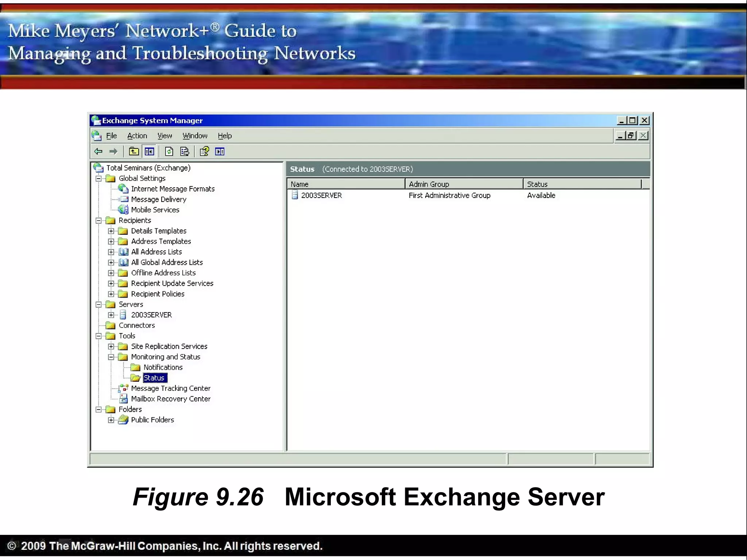This screenshot has height=560, width=747.
Task: Click the Export List toolbar icon
Action: pos(185,151)
